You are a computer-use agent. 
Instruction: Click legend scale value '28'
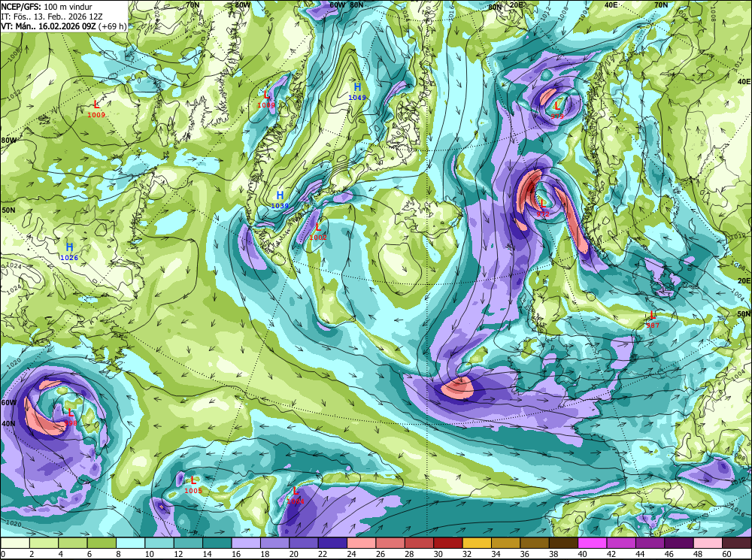[x=408, y=554]
